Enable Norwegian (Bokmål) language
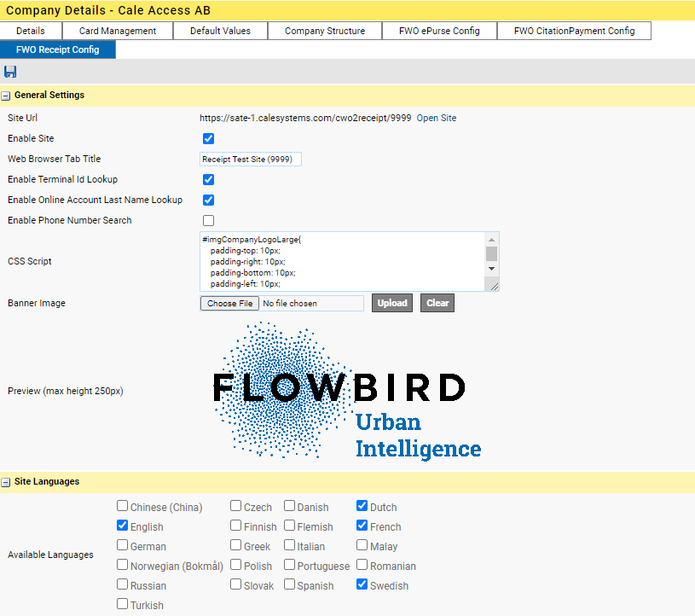The image size is (695, 616). coord(122,565)
